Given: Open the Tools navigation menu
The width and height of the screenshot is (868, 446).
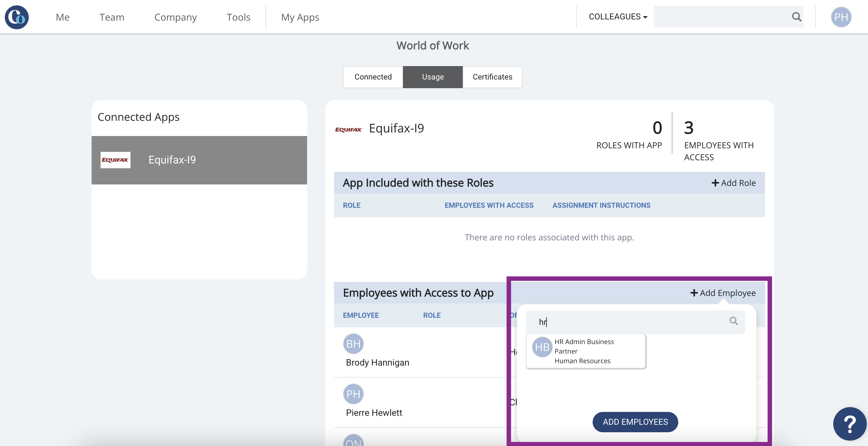Looking at the screenshot, I should [238, 17].
